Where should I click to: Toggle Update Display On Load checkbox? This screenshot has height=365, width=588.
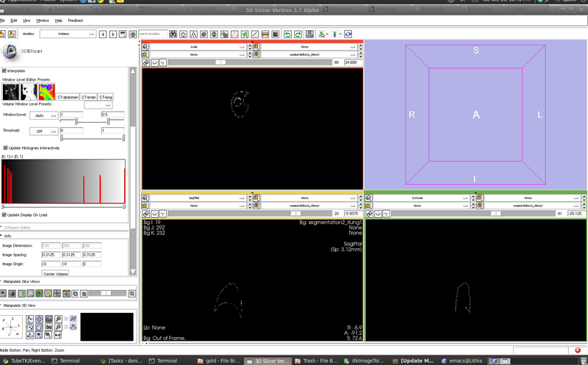[4, 214]
